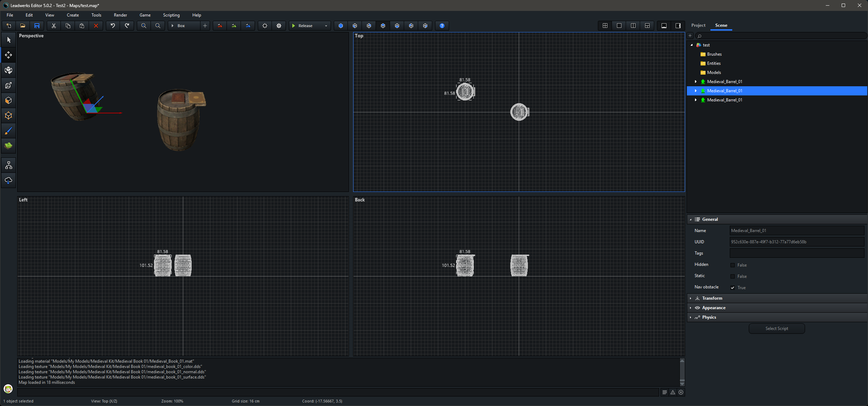Expand the Transform section

(x=712, y=298)
